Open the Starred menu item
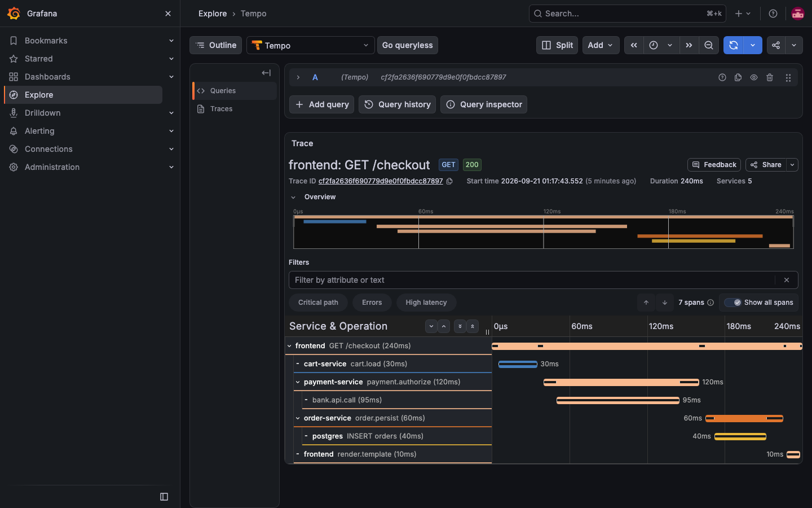Screen dimensions: 812x508 coord(39,59)
